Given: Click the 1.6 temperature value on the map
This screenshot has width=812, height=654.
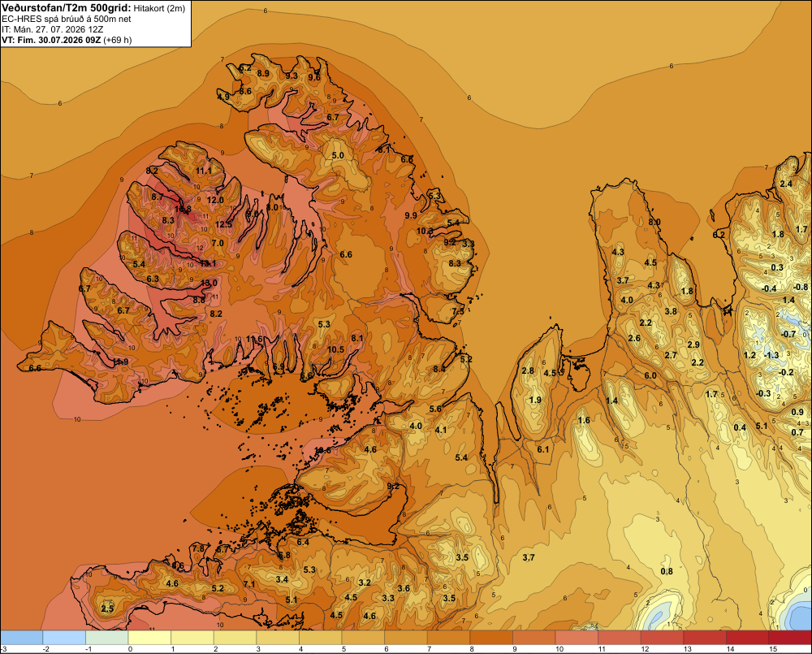Looking at the screenshot, I should click(584, 420).
